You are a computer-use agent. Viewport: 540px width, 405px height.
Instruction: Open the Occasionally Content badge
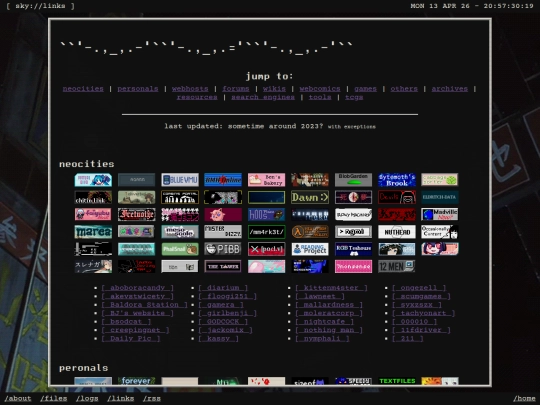tap(440, 232)
